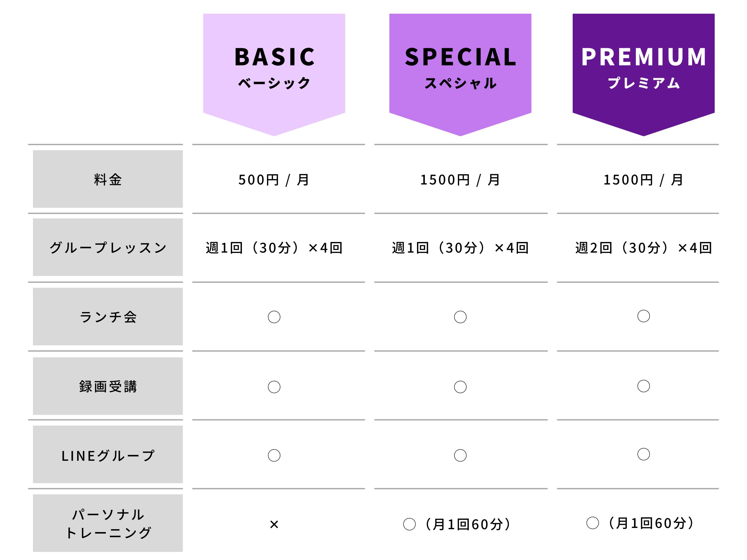This screenshot has width=747, height=560.
Task: Click the SPECIAL plan's LINEグループ circle
Action: (x=460, y=455)
